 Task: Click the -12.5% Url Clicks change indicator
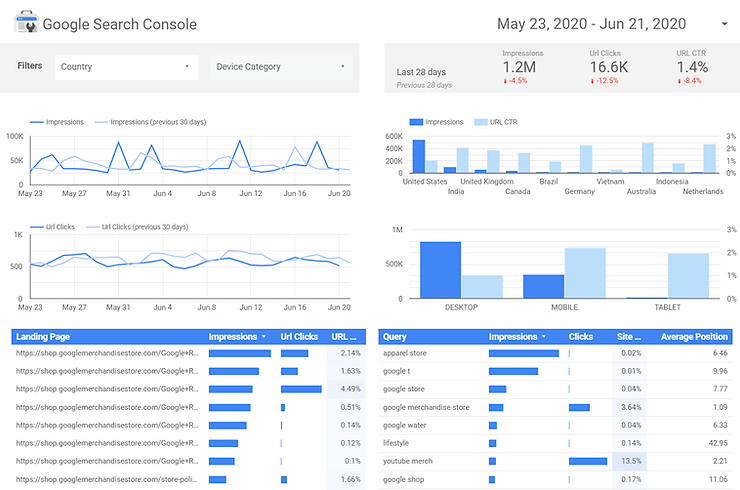[604, 81]
